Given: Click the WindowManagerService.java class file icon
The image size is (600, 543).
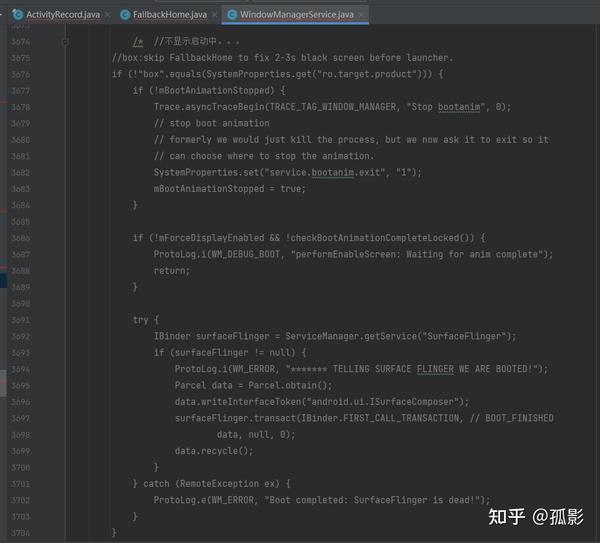Looking at the screenshot, I should [232, 15].
